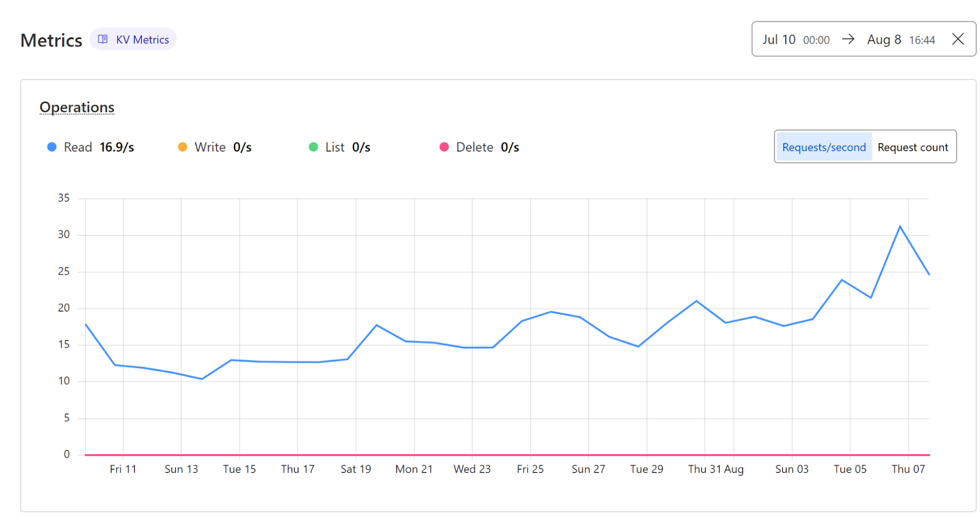Switch chart to Request count view
The width and height of the screenshot is (980, 518).
pos(913,147)
